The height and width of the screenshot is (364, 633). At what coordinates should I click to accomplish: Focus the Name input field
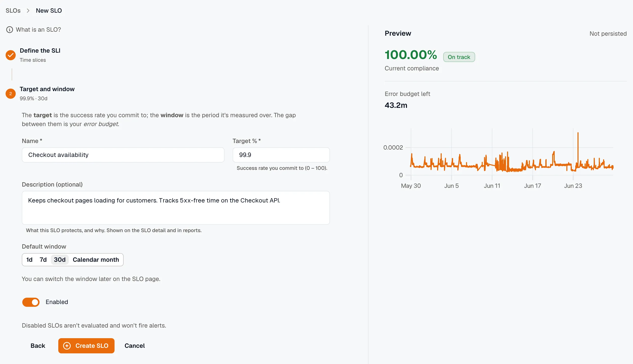123,155
